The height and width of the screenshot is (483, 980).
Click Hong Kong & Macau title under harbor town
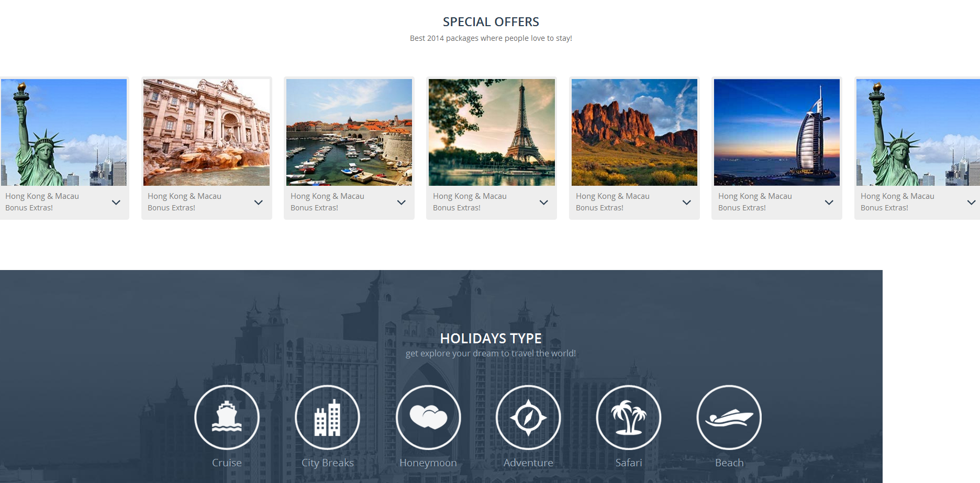327,196
